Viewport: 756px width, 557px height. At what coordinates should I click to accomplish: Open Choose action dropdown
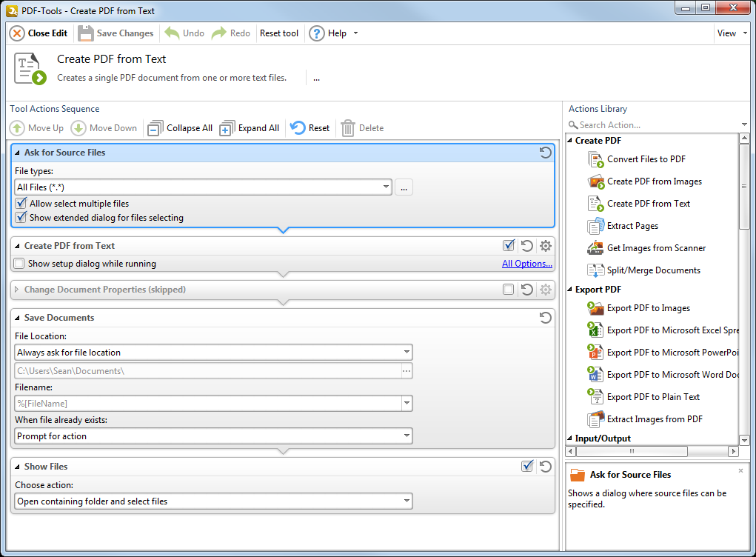pos(407,501)
